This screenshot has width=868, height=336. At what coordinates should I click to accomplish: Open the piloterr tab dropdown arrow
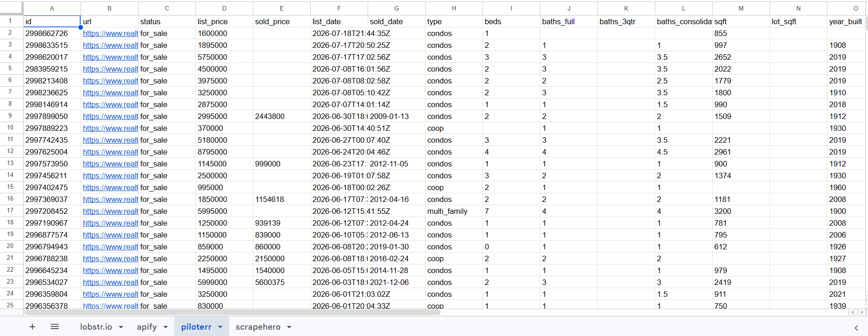pyautogui.click(x=220, y=327)
